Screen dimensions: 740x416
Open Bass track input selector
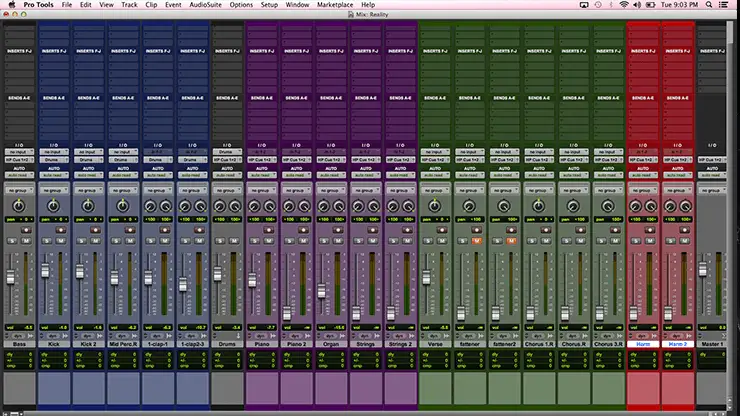20,152
